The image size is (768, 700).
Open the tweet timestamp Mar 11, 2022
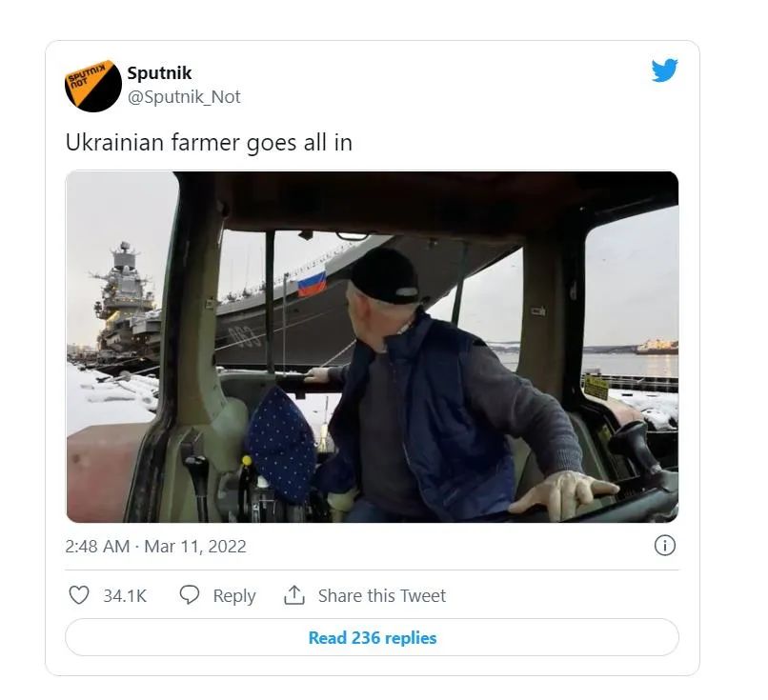(x=195, y=547)
